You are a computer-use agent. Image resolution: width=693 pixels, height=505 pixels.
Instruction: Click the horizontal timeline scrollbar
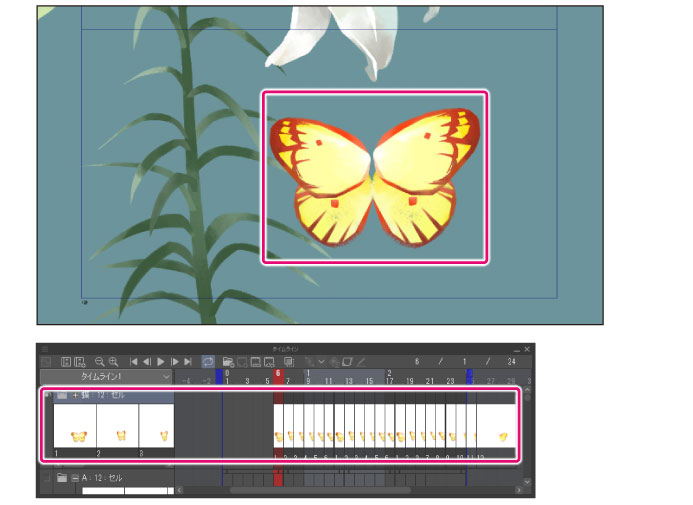pyautogui.click(x=320, y=490)
